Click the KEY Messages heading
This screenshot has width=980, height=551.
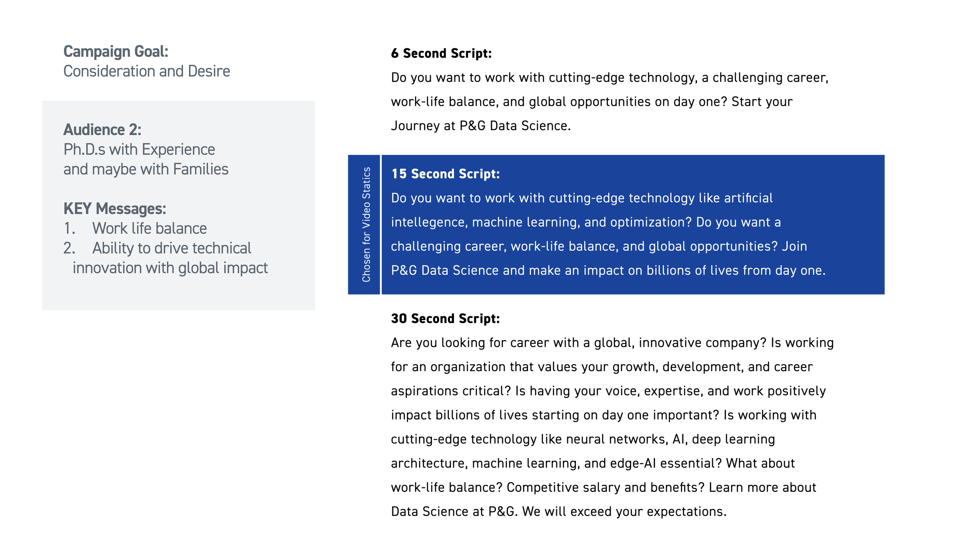(114, 209)
